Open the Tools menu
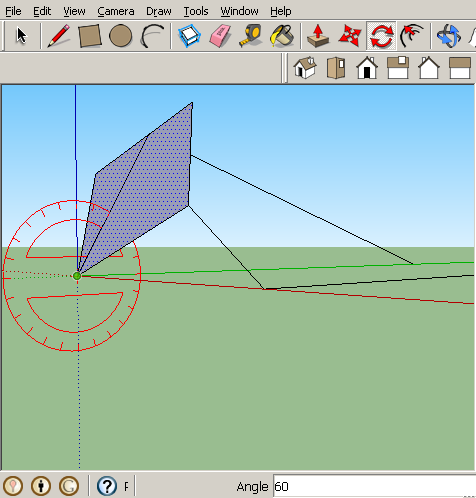 coord(196,11)
